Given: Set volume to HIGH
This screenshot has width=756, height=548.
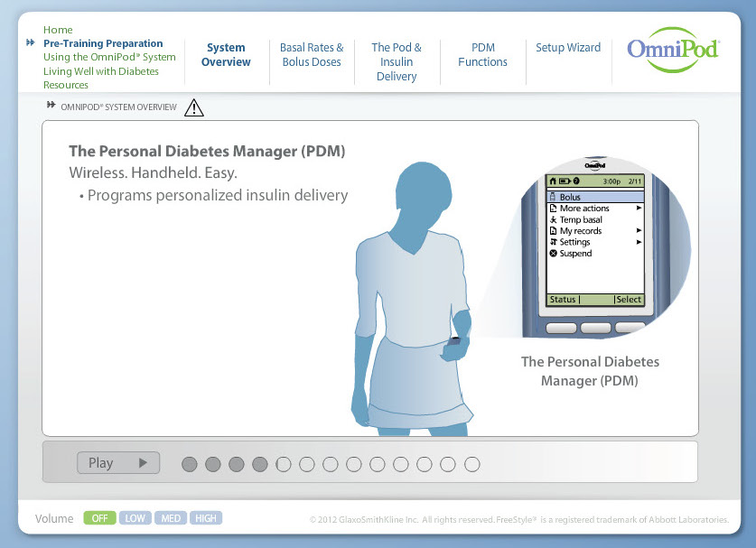Looking at the screenshot, I should [206, 518].
